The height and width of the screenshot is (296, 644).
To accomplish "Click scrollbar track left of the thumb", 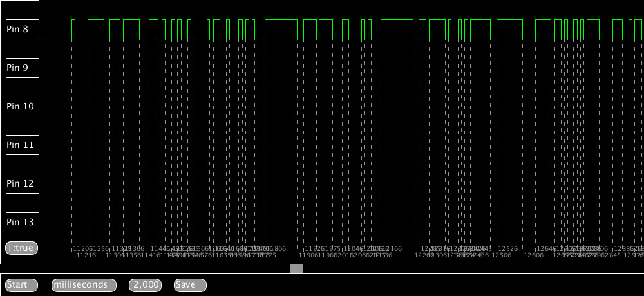I will pos(161,269).
